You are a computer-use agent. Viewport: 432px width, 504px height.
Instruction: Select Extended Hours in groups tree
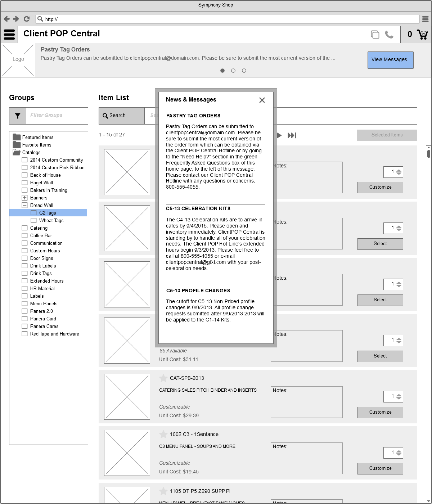click(47, 281)
